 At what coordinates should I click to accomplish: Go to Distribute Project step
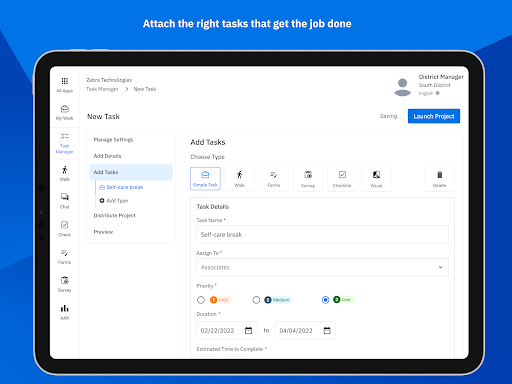coord(115,215)
